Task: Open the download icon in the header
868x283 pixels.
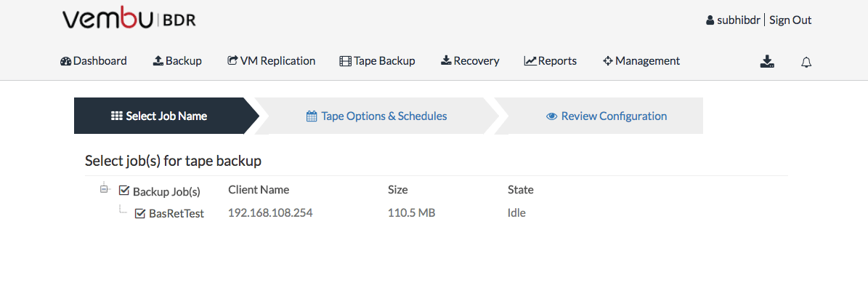Action: (767, 61)
